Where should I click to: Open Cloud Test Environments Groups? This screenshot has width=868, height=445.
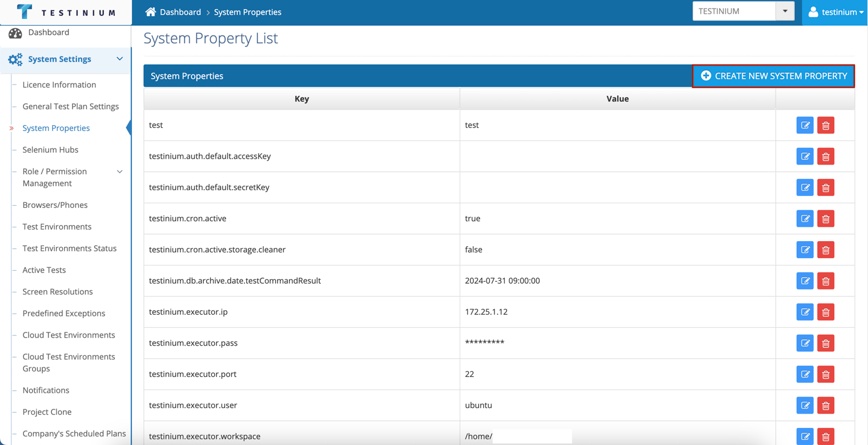click(x=69, y=363)
